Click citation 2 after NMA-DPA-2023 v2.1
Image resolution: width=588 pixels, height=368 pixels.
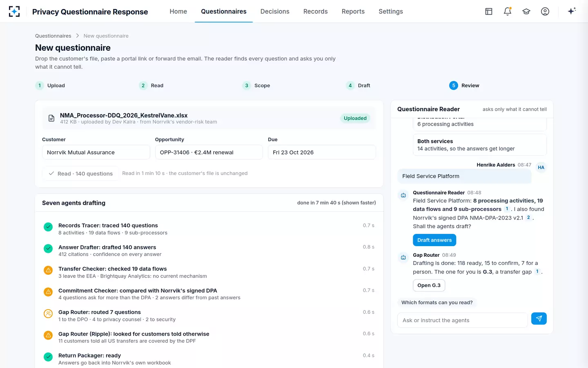coord(528,218)
